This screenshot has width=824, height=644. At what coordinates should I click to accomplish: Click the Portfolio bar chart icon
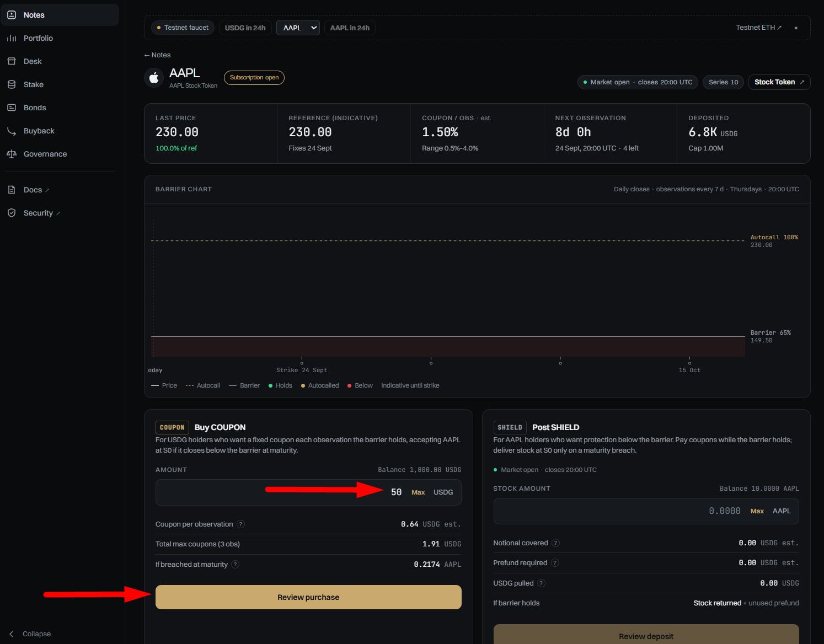pos(12,38)
